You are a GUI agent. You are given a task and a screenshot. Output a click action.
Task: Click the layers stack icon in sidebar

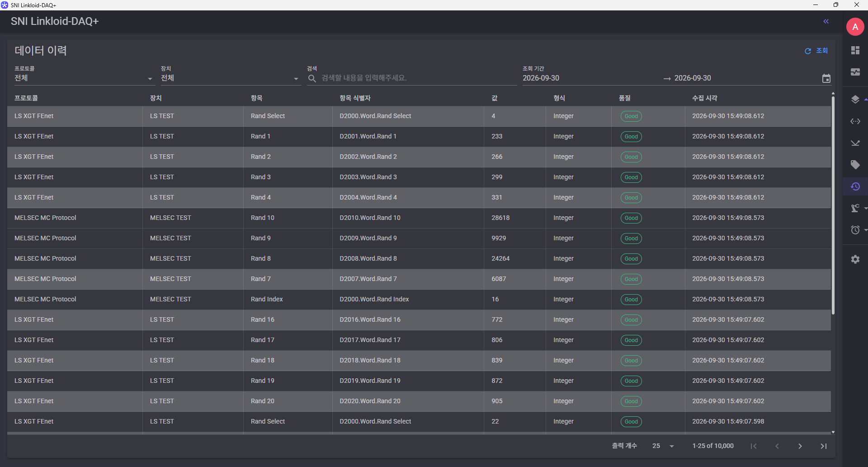point(855,99)
